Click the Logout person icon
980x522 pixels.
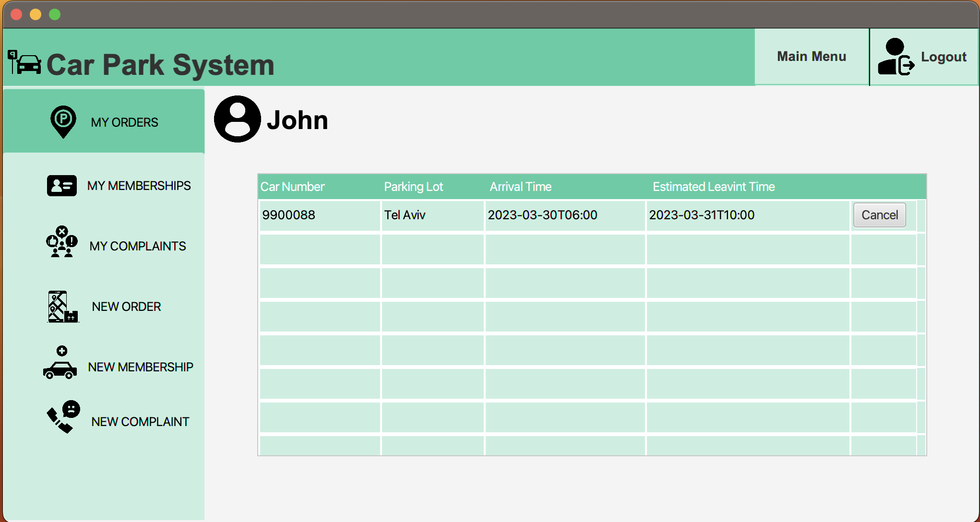(x=895, y=57)
